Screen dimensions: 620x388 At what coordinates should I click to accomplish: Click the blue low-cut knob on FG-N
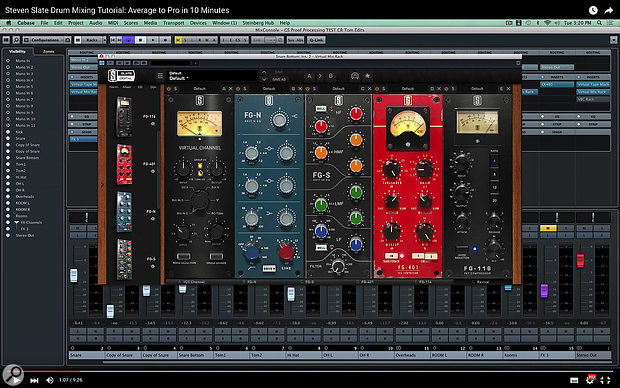coord(251,250)
